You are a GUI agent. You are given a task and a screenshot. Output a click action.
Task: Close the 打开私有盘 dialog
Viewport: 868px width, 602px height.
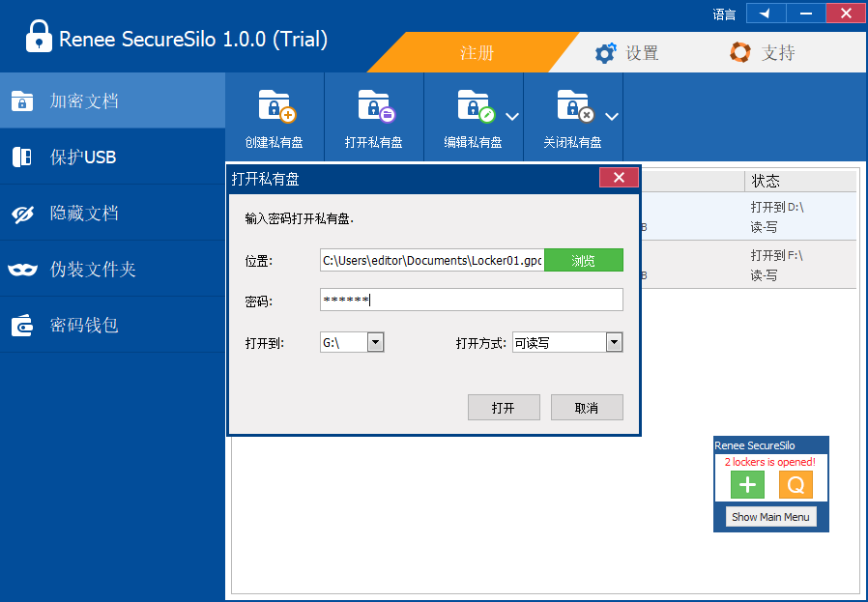click(619, 178)
